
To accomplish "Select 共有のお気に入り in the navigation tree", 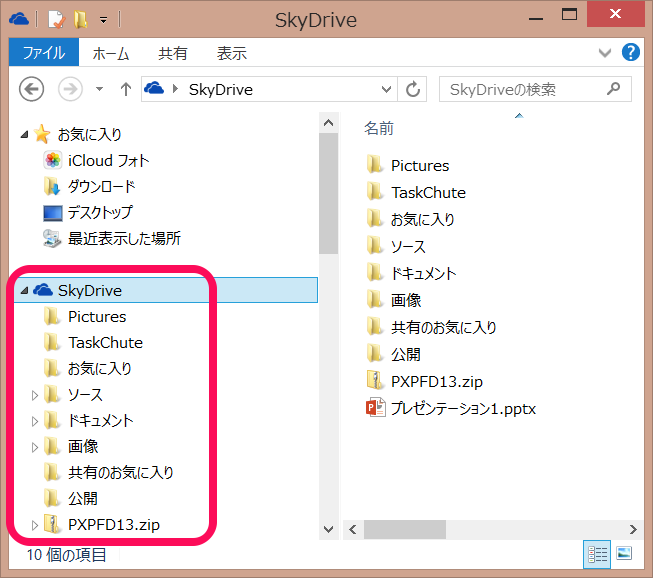I will [x=121, y=473].
